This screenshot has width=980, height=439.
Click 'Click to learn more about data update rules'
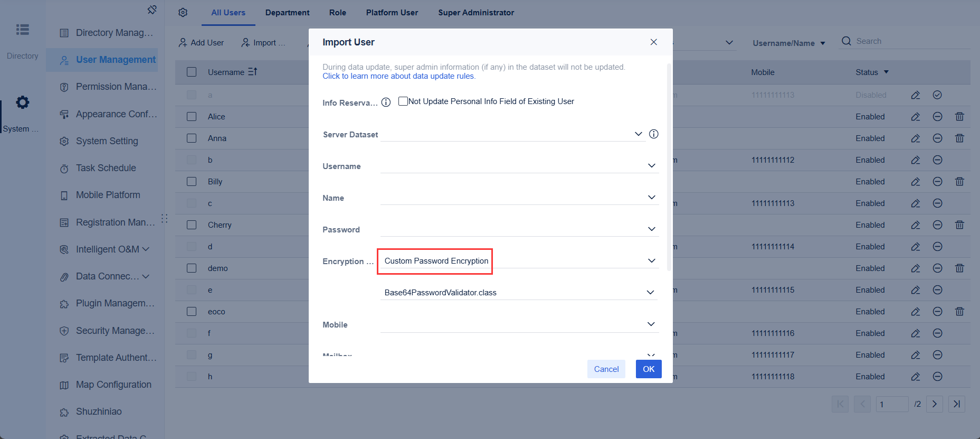coord(398,76)
